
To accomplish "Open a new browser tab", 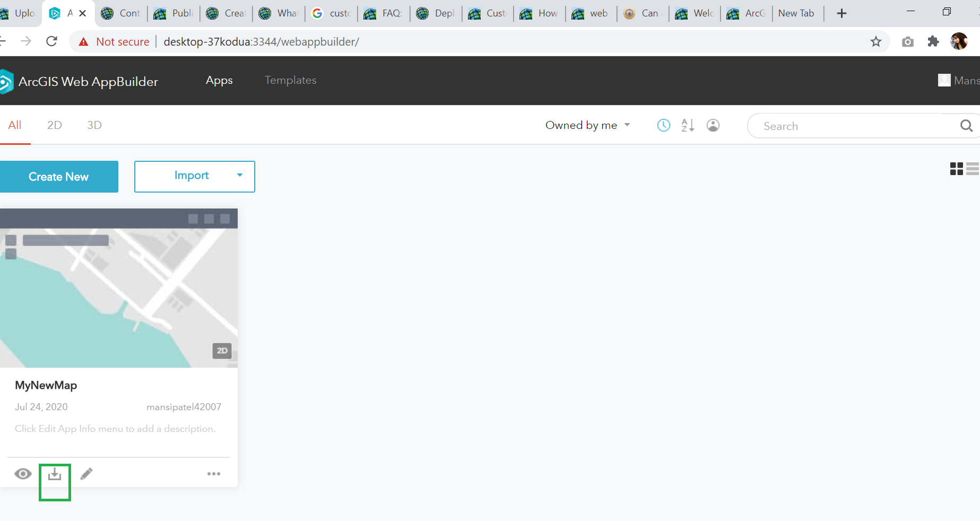I will tap(842, 13).
